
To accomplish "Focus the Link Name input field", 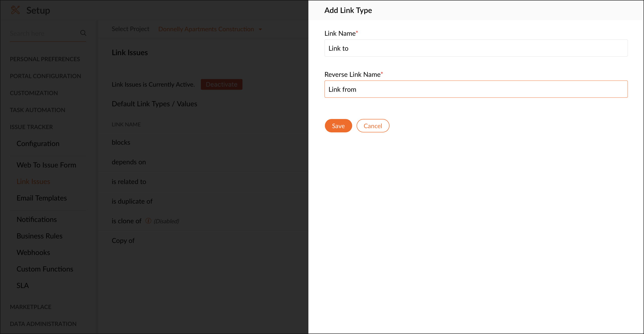I will pyautogui.click(x=476, y=48).
